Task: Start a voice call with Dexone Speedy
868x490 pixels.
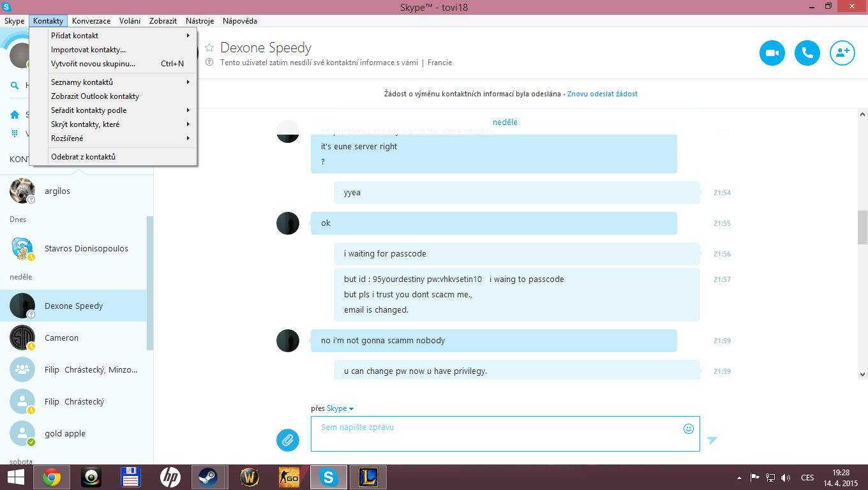Action: pyautogui.click(x=807, y=53)
